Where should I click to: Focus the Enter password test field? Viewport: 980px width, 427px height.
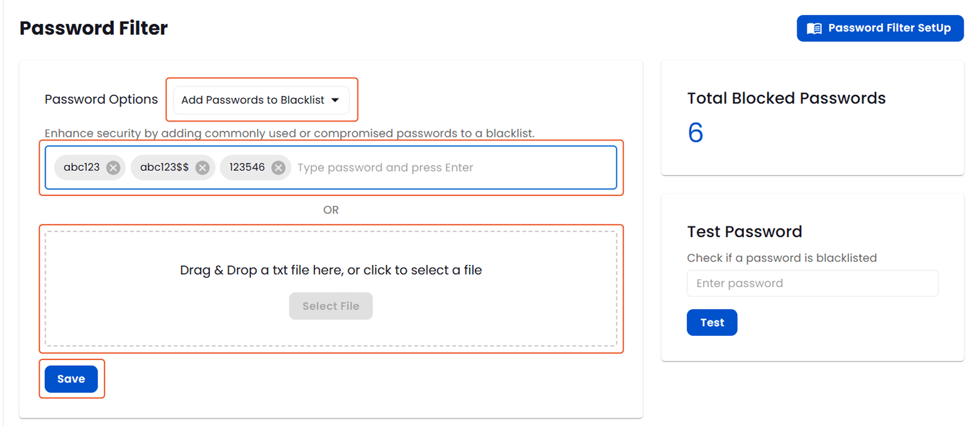click(x=812, y=283)
